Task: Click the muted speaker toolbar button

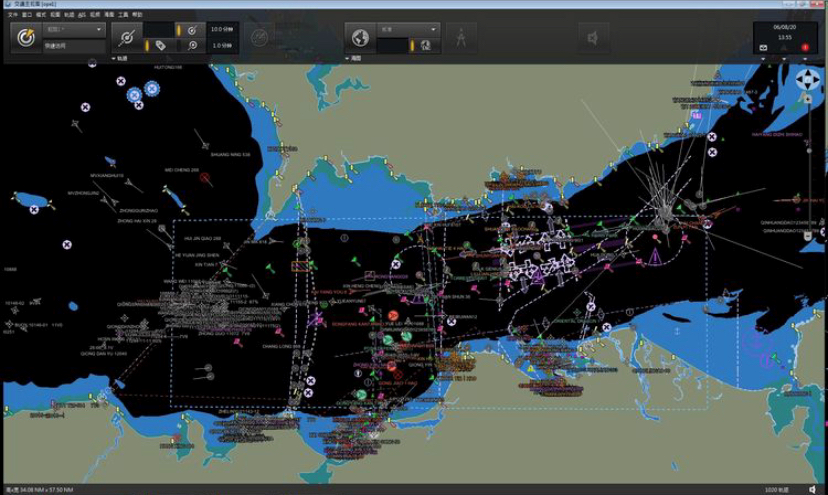Action: pyautogui.click(x=593, y=38)
